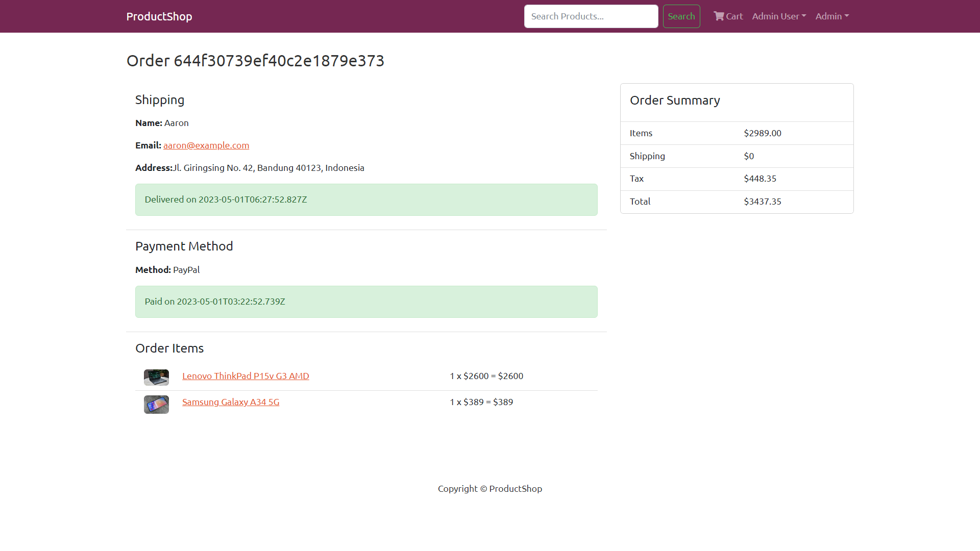Click the PayPal method text
This screenshot has width=980, height=551.
pyautogui.click(x=186, y=270)
